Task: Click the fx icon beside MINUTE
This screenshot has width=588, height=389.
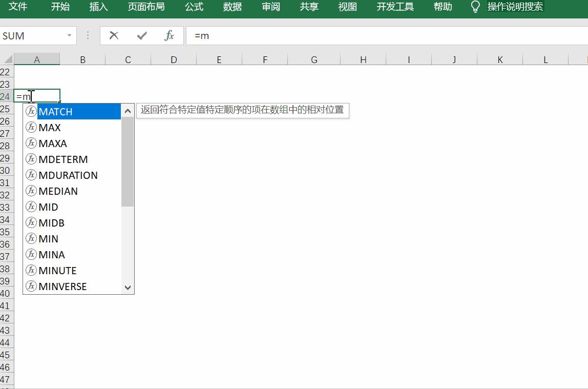Action: pyautogui.click(x=31, y=270)
